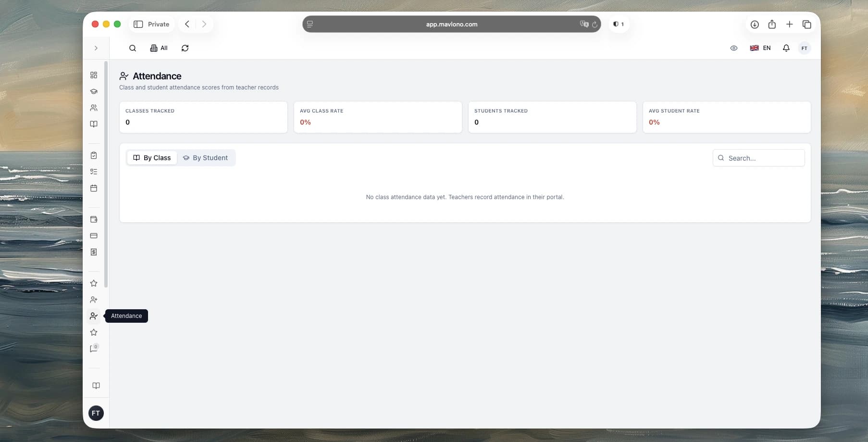Switch to the By Student tab
The height and width of the screenshot is (442, 868).
[x=206, y=158]
